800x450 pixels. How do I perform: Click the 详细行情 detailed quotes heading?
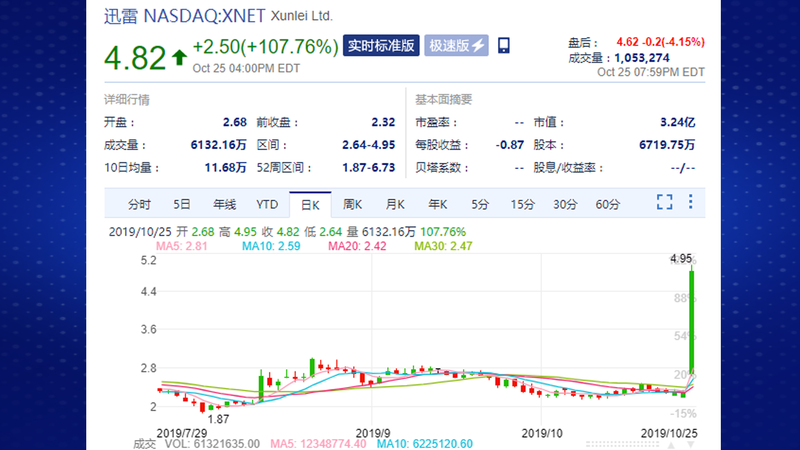pyautogui.click(x=127, y=100)
